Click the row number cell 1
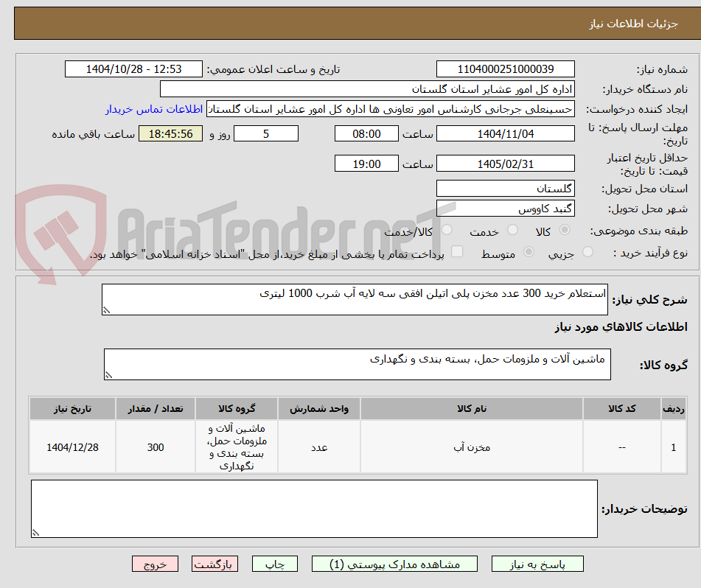Image resolution: width=701 pixels, height=588 pixels. tap(674, 447)
